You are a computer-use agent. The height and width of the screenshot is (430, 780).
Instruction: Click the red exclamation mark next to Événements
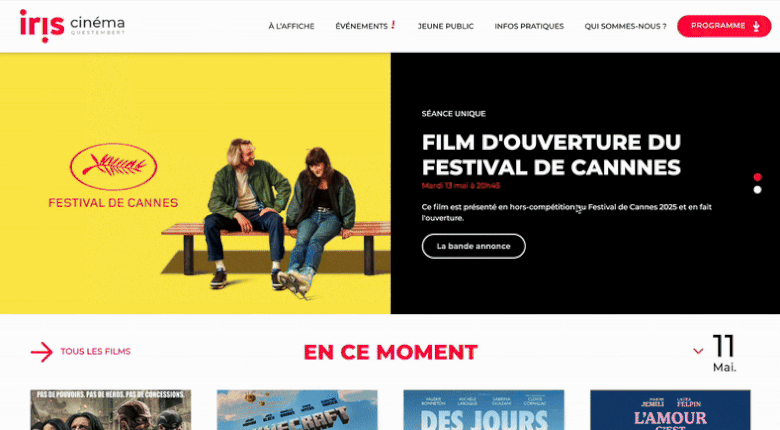[x=393, y=25]
